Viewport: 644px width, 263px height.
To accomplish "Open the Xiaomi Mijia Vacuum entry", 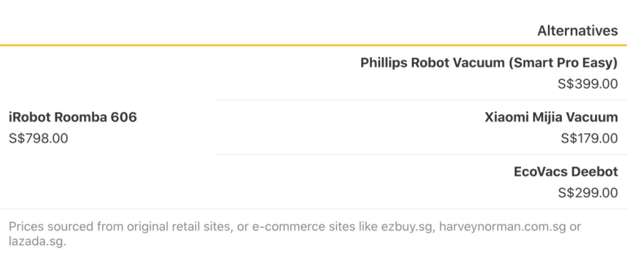I will point(551,117).
